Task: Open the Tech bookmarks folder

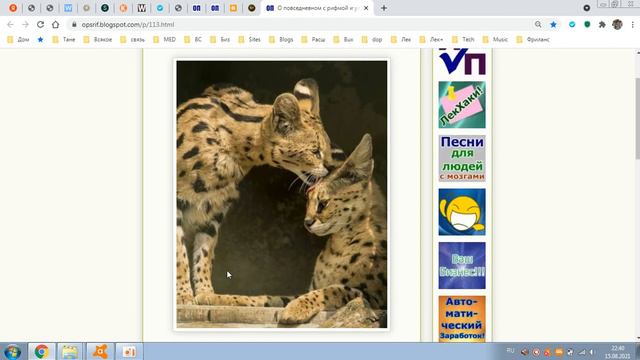Action: tap(464, 40)
